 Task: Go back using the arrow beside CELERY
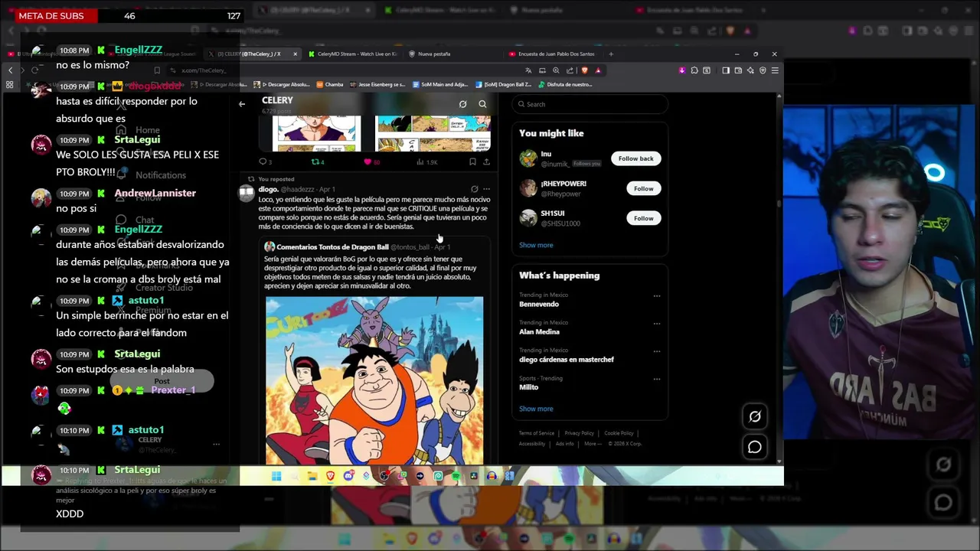242,104
